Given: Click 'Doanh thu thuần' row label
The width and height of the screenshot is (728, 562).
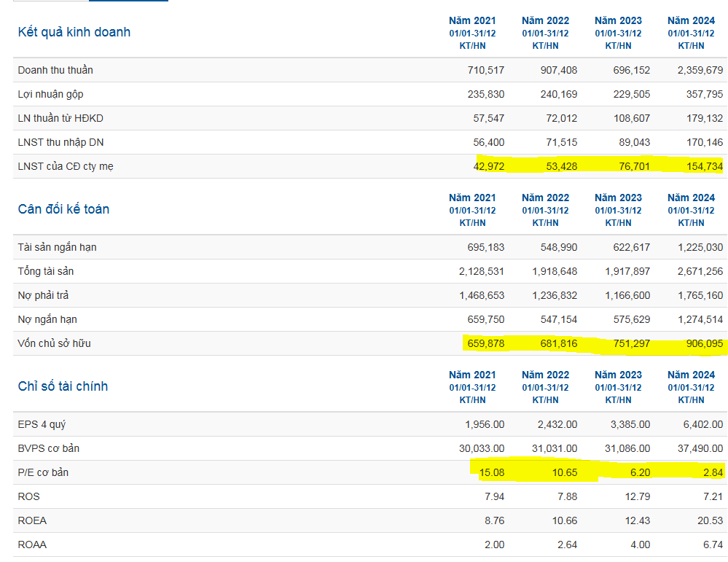Looking at the screenshot, I should (55, 70).
